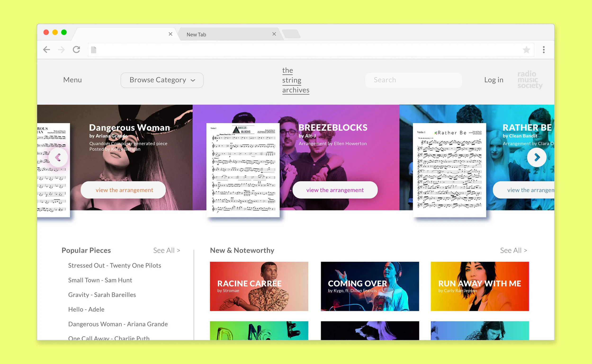Screen dimensions: 592x364
Task: Reload the page with the refresh icon
Action: click(76, 50)
